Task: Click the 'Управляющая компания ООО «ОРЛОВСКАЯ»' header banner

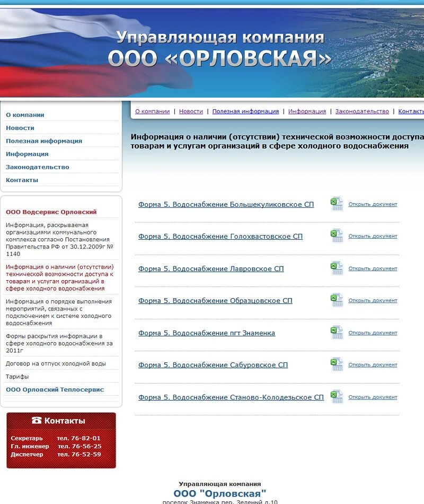Action: tap(212, 52)
